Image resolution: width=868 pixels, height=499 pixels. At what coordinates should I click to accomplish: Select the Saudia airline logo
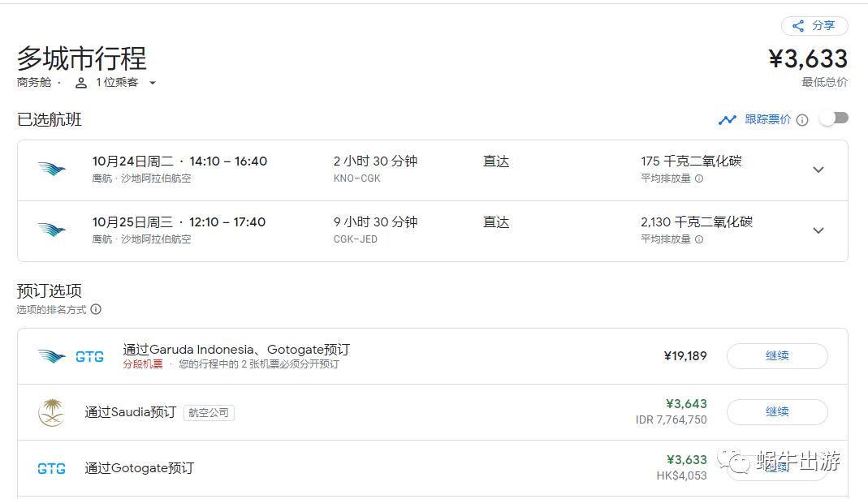click(x=51, y=411)
